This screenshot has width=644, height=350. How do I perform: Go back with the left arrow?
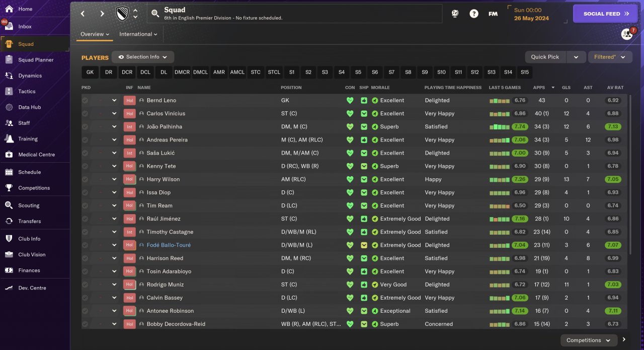[x=83, y=14]
